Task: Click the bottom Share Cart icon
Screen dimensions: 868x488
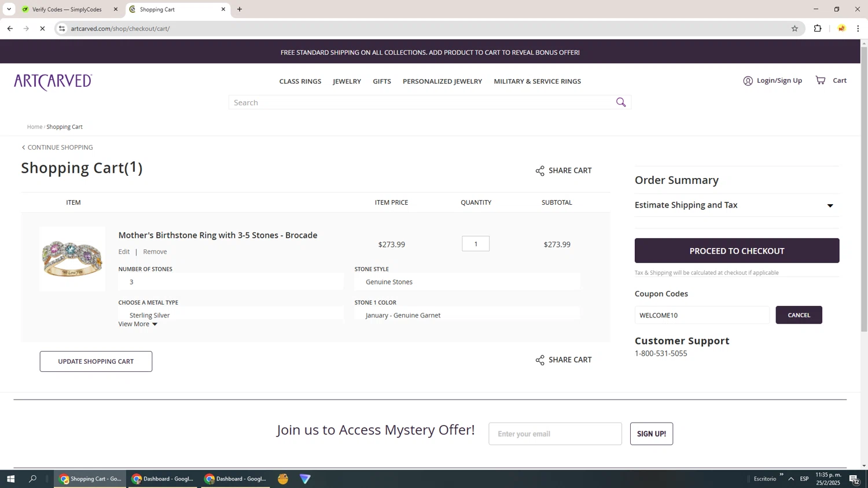Action: coord(540,360)
